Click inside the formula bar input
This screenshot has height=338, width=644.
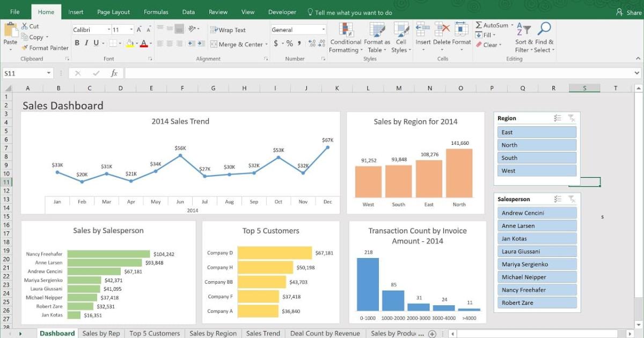pos(376,74)
